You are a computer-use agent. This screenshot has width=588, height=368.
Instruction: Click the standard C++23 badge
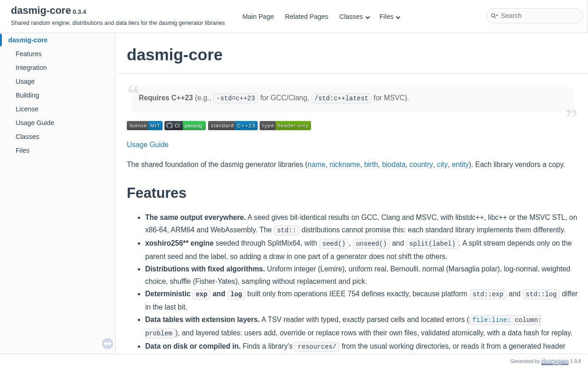233,126
